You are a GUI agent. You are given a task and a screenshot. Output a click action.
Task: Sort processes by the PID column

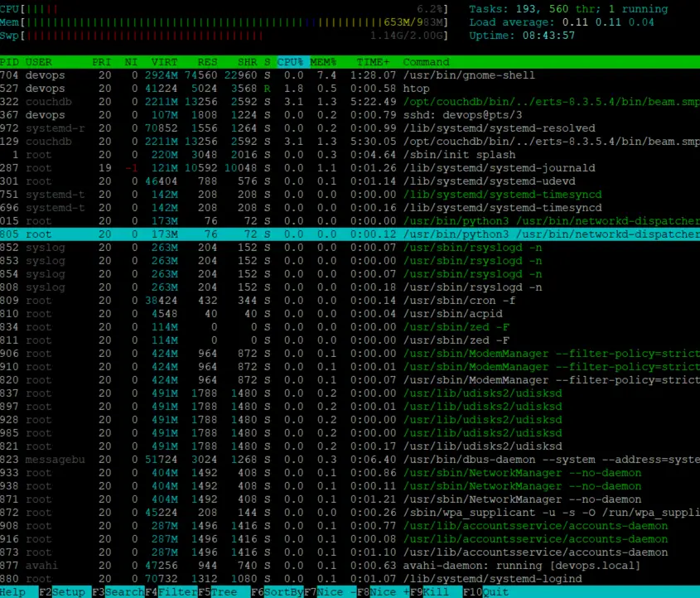tap(10, 61)
